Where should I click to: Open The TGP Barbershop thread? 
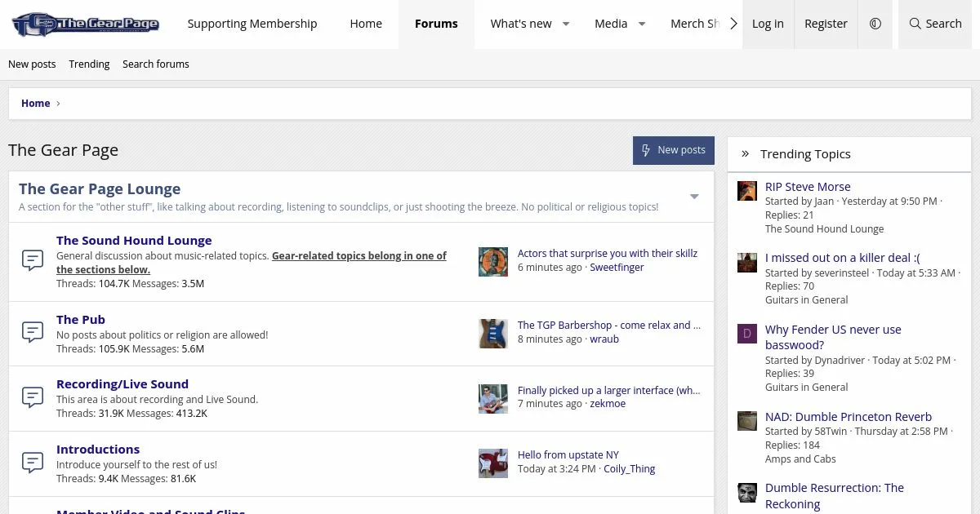[609, 326]
